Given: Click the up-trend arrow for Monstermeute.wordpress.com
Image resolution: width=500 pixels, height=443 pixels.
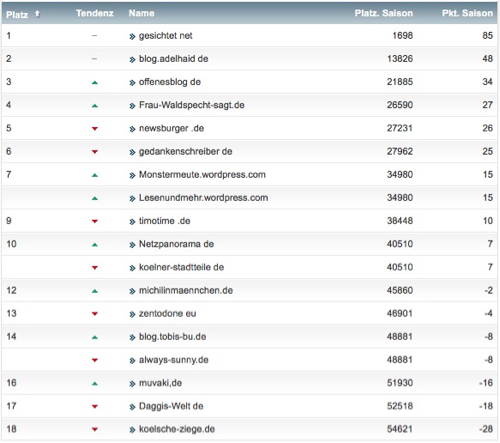Looking at the screenshot, I should (x=95, y=175).
